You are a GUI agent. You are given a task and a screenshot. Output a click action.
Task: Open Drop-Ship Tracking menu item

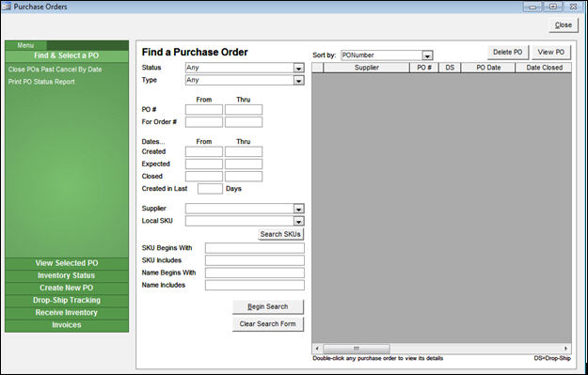click(x=67, y=300)
